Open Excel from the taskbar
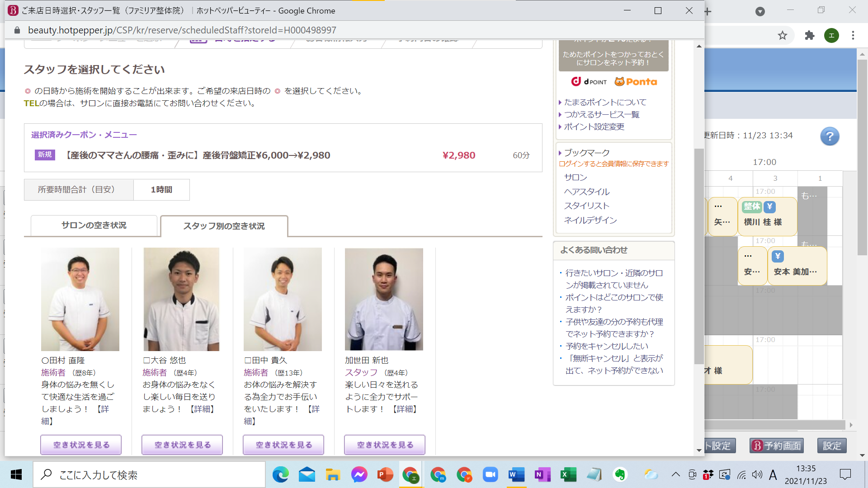The image size is (868, 488). pos(568,475)
